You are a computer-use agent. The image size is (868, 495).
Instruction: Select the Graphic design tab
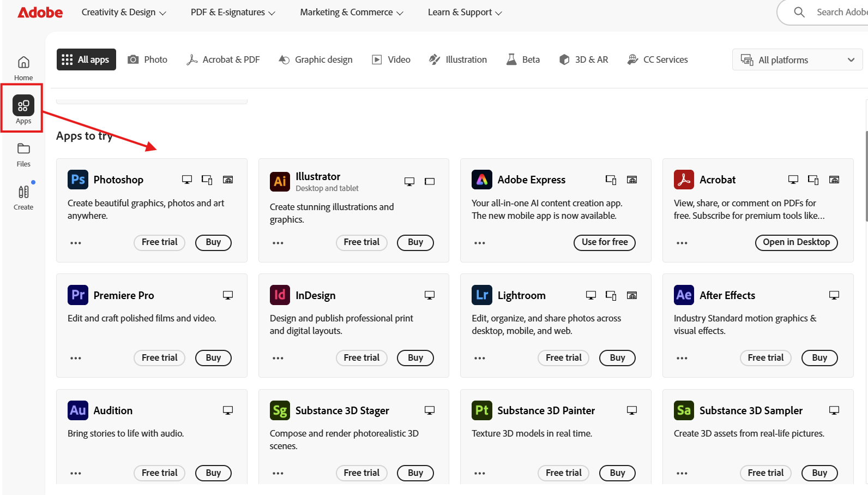pos(315,59)
